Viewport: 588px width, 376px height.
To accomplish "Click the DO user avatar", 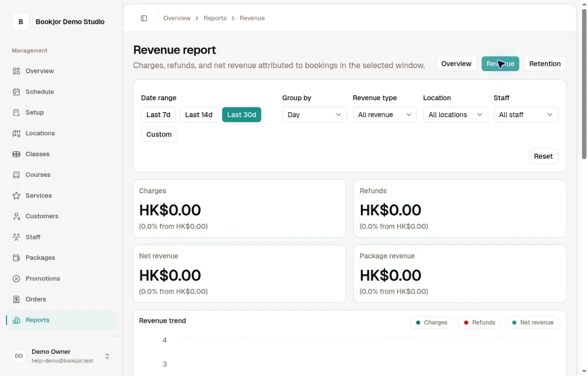I will (x=19, y=356).
